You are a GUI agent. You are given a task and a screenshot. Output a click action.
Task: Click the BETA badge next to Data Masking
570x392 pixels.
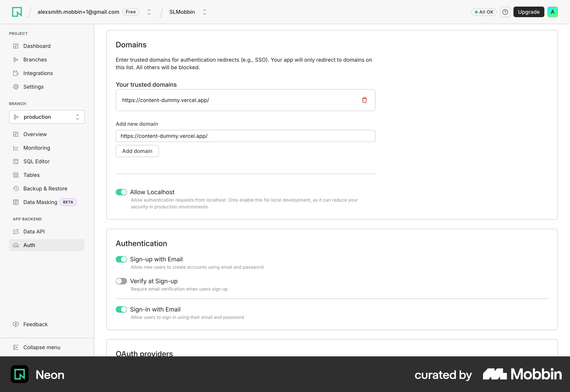[x=68, y=202]
